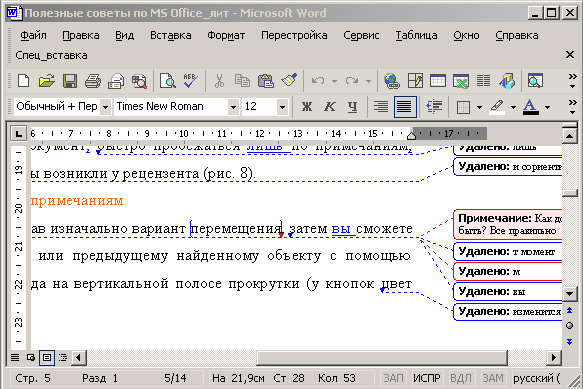583x389 pixels.
Task: Apply font color with the letter A icon
Action: tap(531, 107)
